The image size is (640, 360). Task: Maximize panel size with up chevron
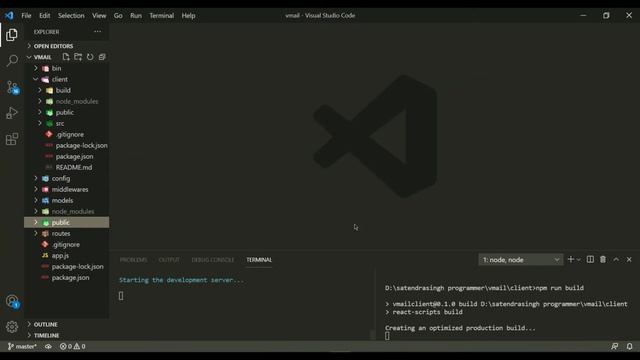616,259
